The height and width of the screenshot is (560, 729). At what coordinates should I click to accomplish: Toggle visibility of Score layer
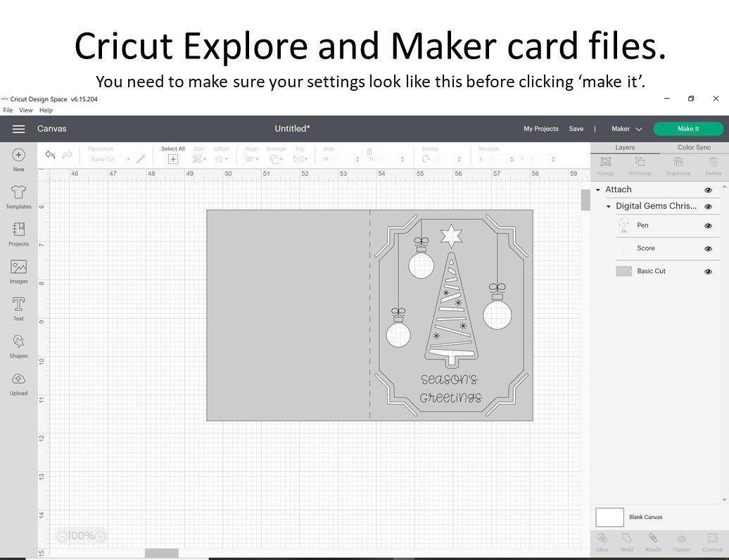[x=708, y=248]
